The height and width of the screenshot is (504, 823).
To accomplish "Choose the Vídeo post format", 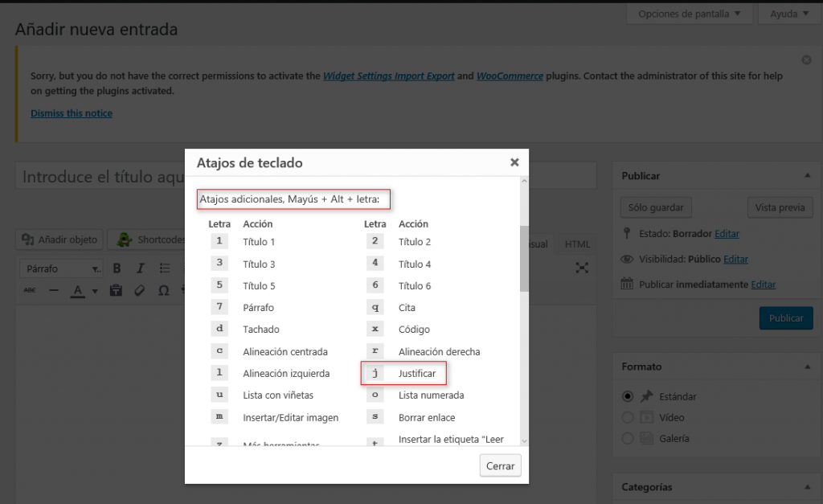I will tap(629, 417).
